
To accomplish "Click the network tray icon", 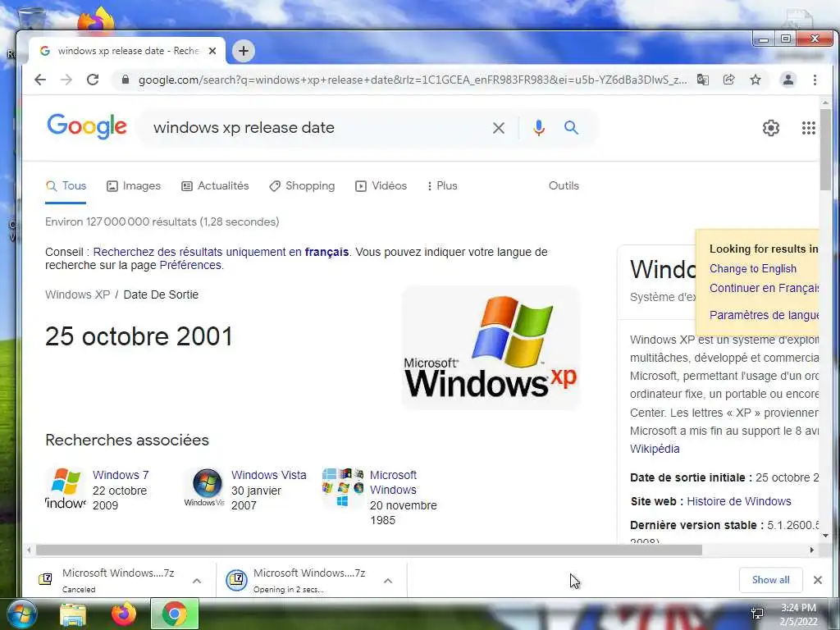I will (757, 614).
